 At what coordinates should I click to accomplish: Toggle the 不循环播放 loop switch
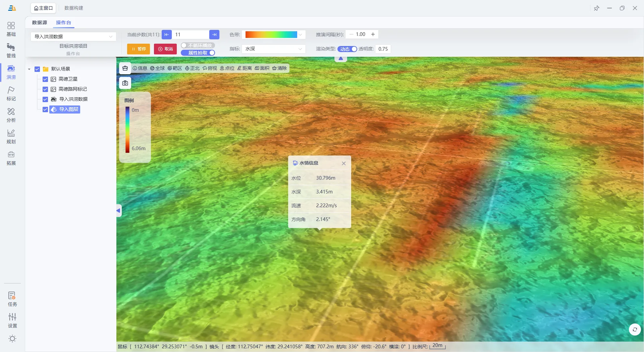point(198,45)
